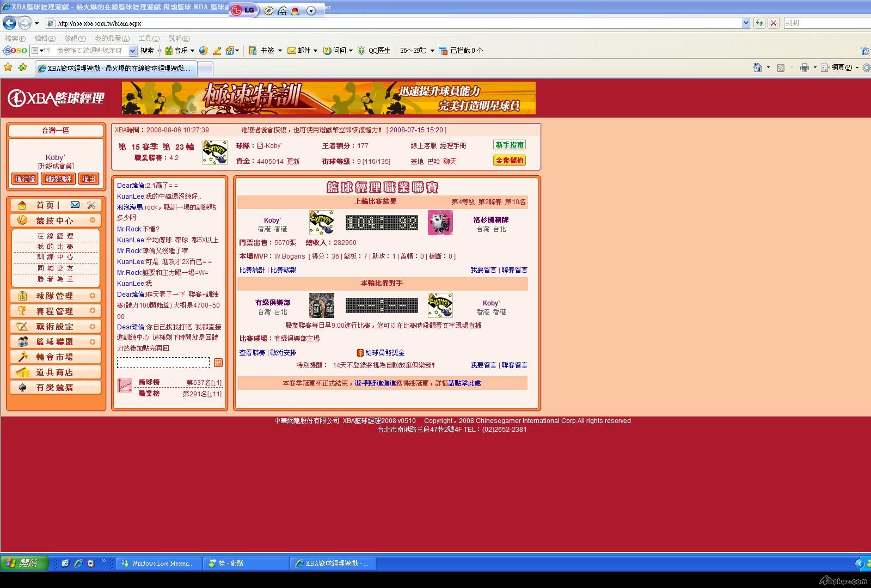Open the 工具(T) menu

coord(149,39)
